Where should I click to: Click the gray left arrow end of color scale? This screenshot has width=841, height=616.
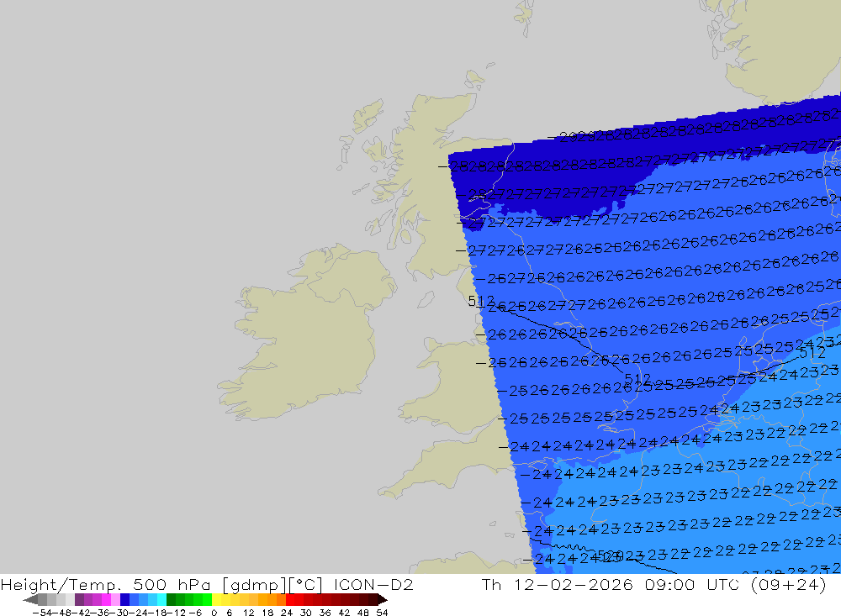click(x=30, y=600)
